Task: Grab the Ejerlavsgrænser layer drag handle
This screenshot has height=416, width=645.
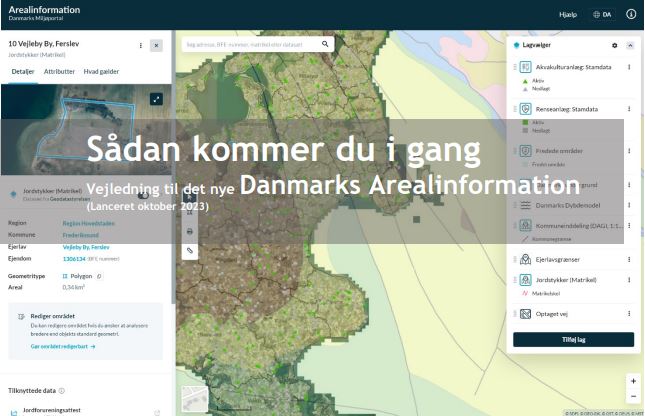Action: 515,259
